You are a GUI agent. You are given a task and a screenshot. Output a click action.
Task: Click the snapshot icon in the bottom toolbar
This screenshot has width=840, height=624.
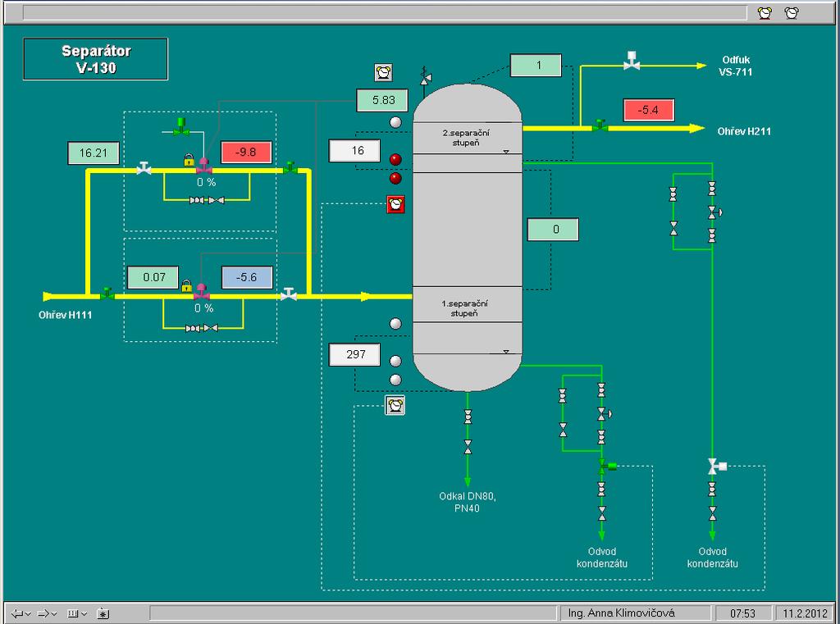click(x=103, y=613)
